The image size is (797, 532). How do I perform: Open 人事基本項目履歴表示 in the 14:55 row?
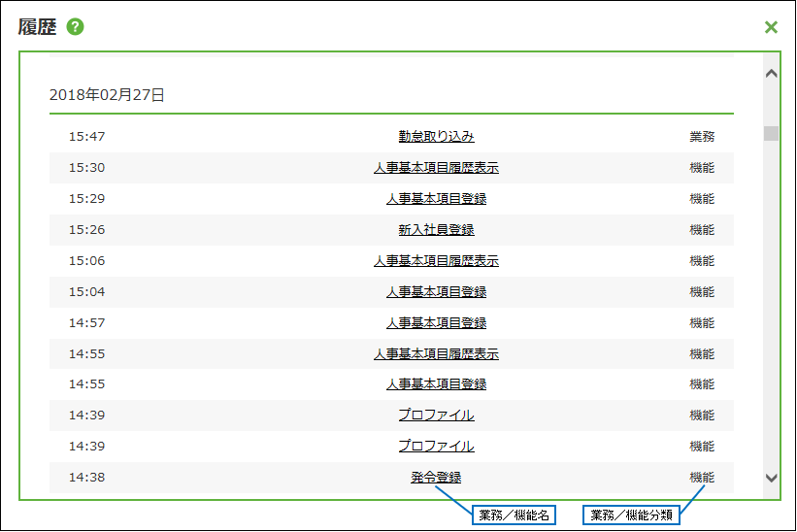pyautogui.click(x=436, y=353)
